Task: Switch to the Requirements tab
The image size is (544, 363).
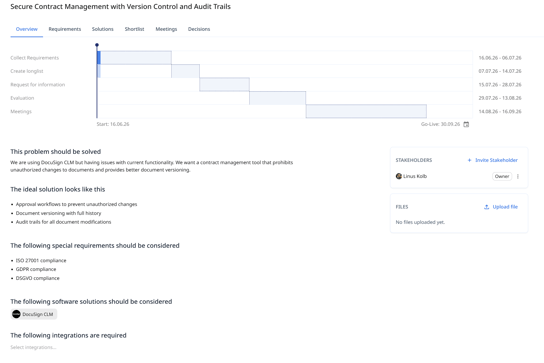Action: [x=65, y=29]
